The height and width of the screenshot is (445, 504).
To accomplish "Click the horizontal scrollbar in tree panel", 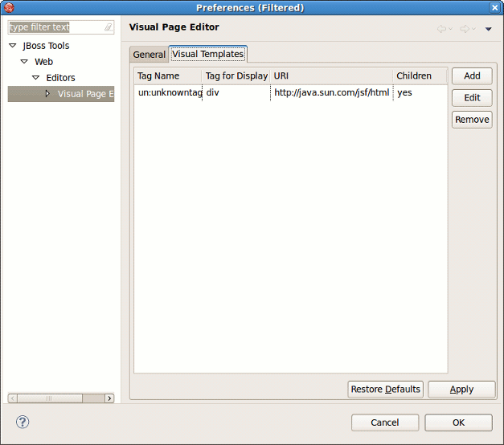I will point(59,398).
